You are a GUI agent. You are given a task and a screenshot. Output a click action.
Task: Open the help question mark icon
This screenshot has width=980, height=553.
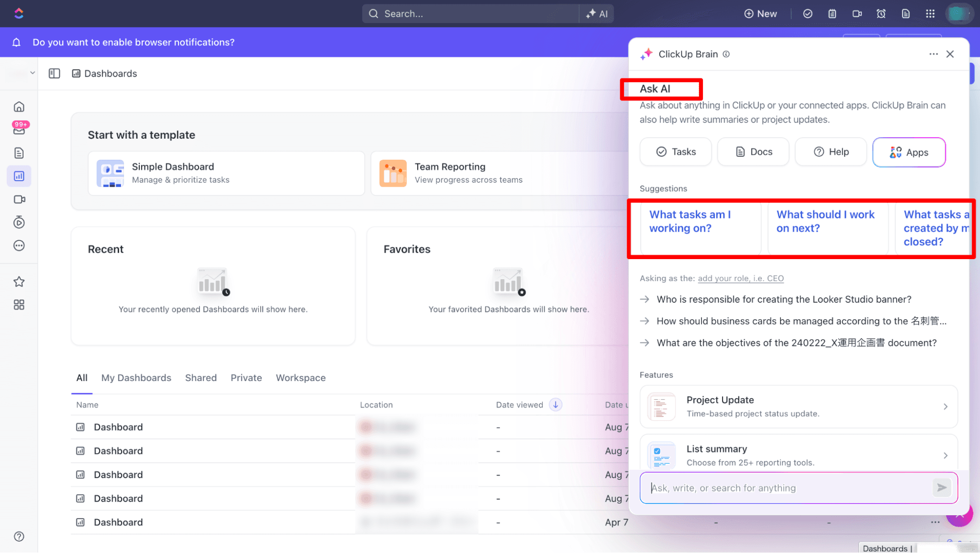[x=19, y=536]
